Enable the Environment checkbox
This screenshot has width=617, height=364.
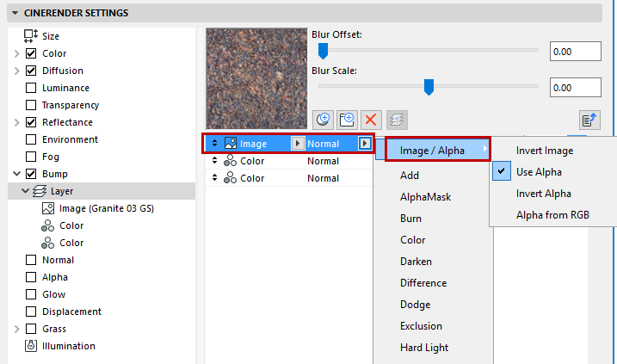click(31, 139)
